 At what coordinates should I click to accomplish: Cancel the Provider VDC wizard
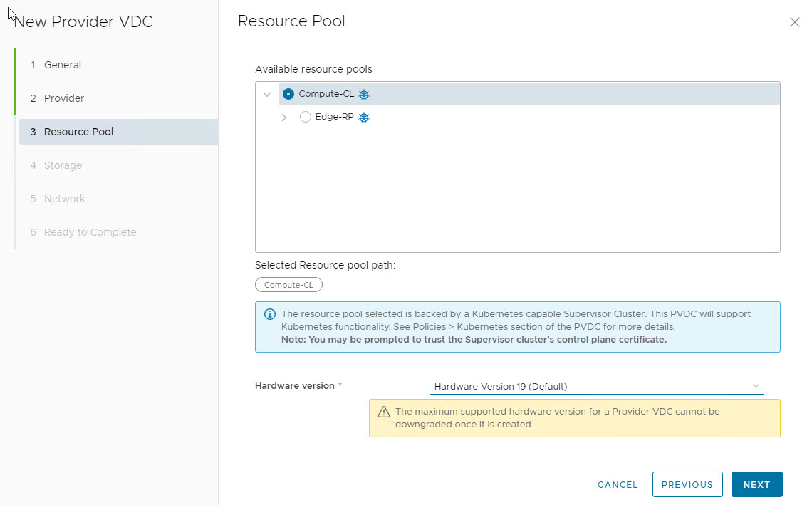click(618, 484)
